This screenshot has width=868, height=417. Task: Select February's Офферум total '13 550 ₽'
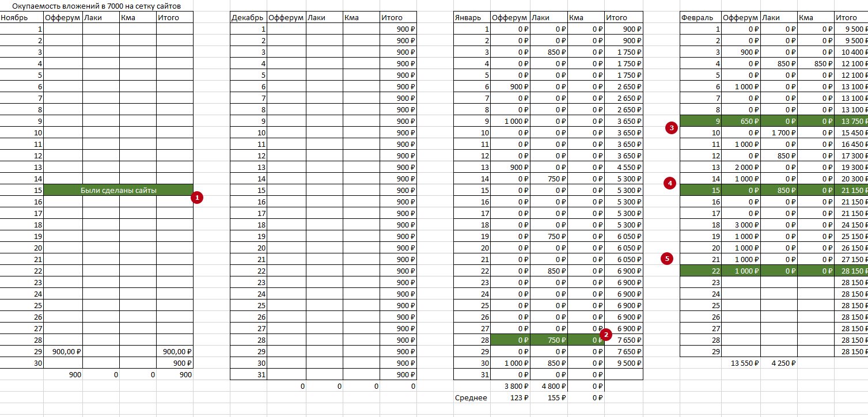click(x=741, y=363)
